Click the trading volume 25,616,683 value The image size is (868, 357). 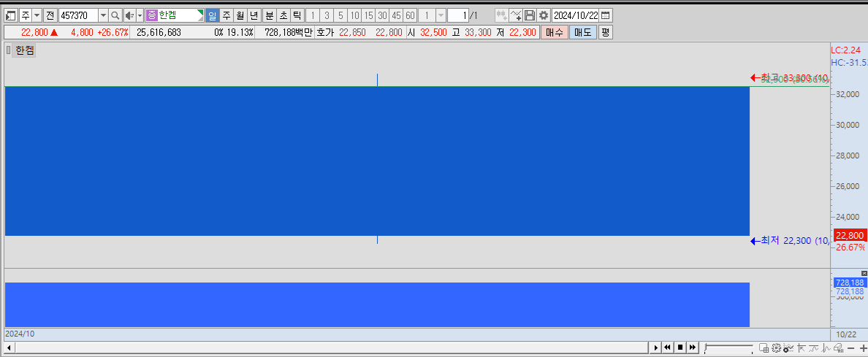tap(159, 32)
